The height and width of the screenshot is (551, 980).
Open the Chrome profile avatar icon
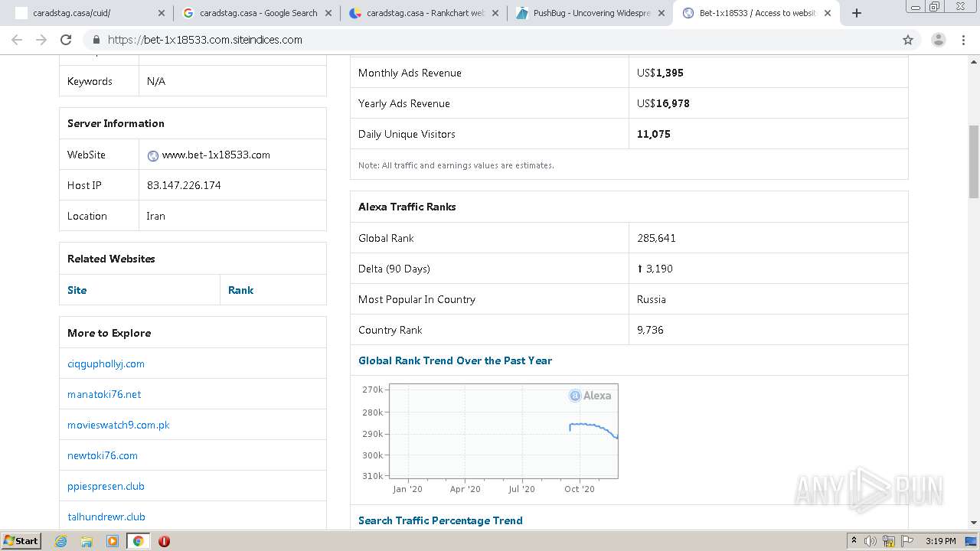(938, 40)
